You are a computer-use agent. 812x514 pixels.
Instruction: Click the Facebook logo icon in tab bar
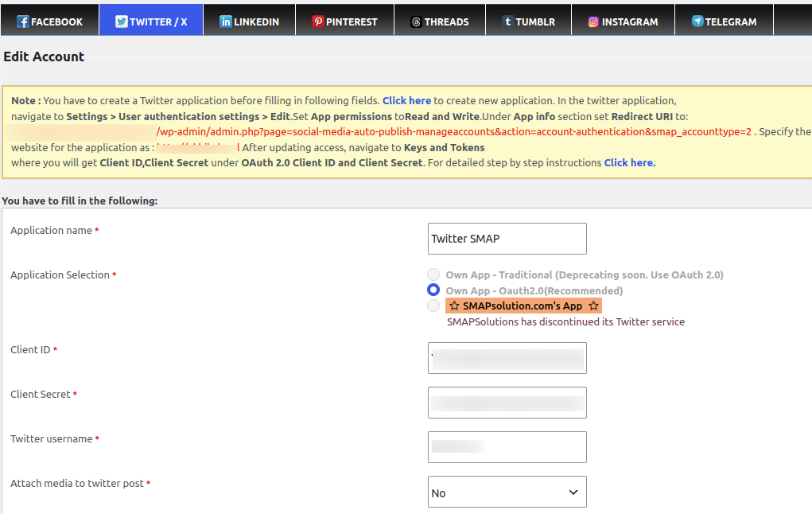(23, 21)
